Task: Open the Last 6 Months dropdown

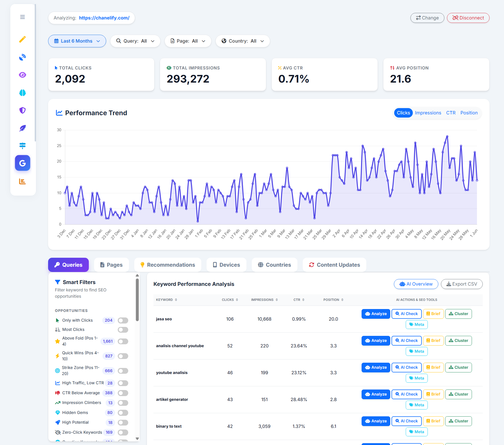Action: [x=77, y=41]
